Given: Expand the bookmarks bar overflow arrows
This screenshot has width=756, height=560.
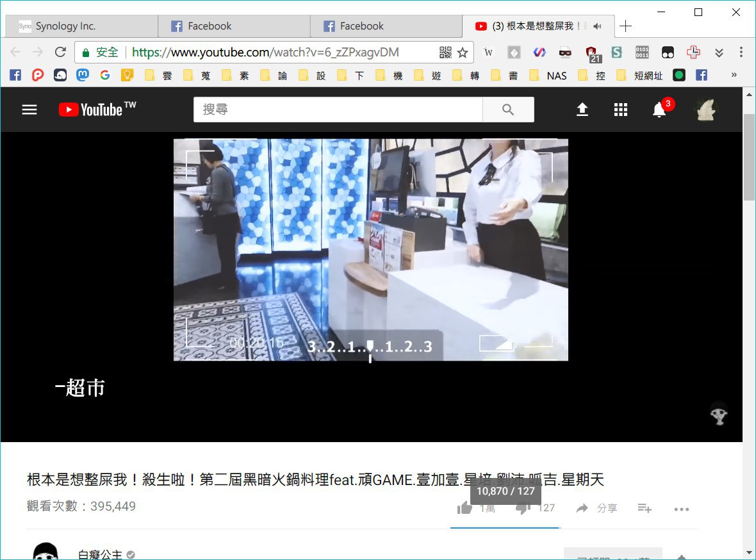Looking at the screenshot, I should tap(734, 75).
